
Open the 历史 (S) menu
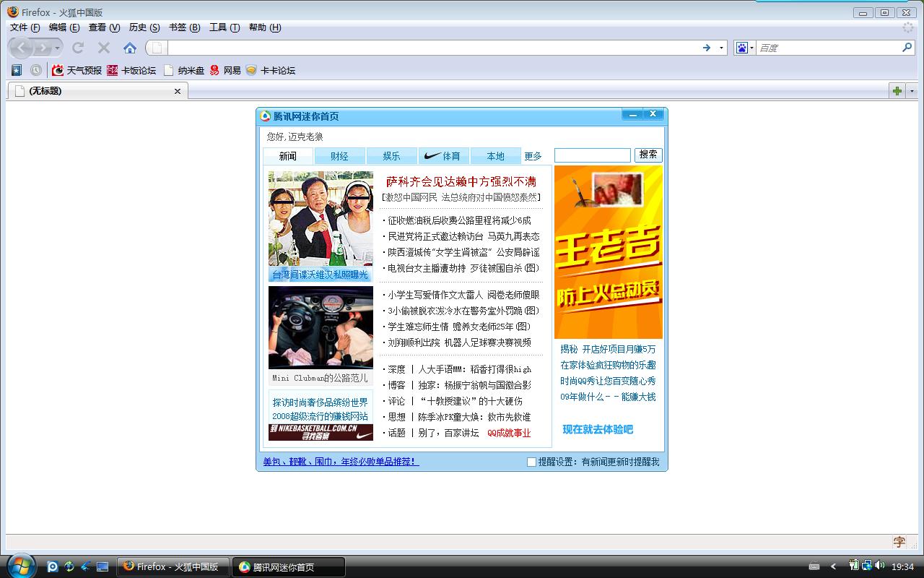[144, 27]
